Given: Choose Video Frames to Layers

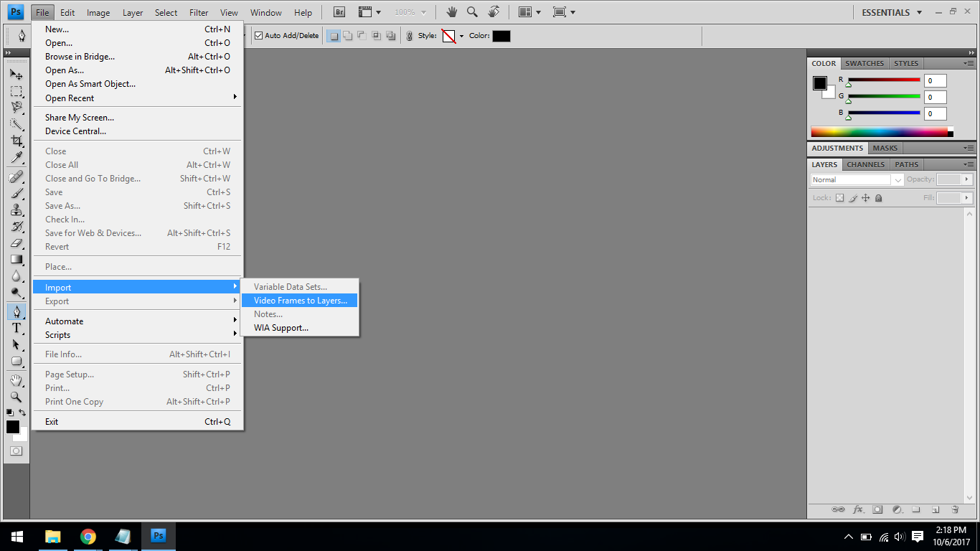Looking at the screenshot, I should click(299, 301).
